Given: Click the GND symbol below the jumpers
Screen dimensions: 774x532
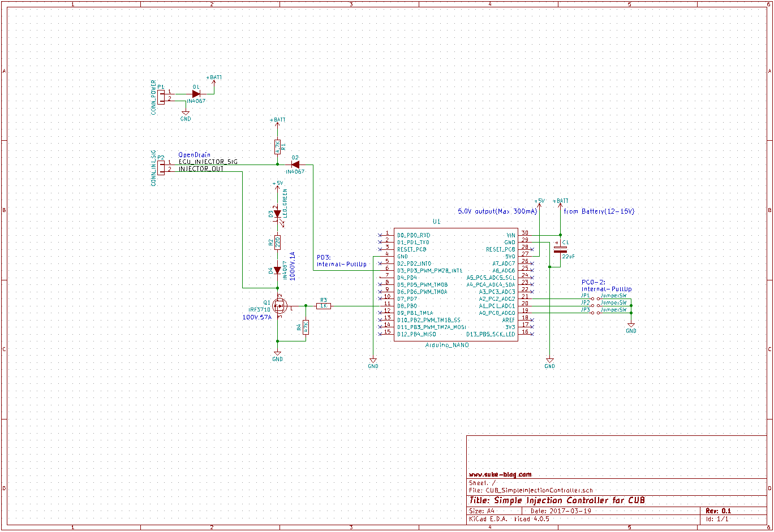Looking at the screenshot, I should (x=631, y=327).
